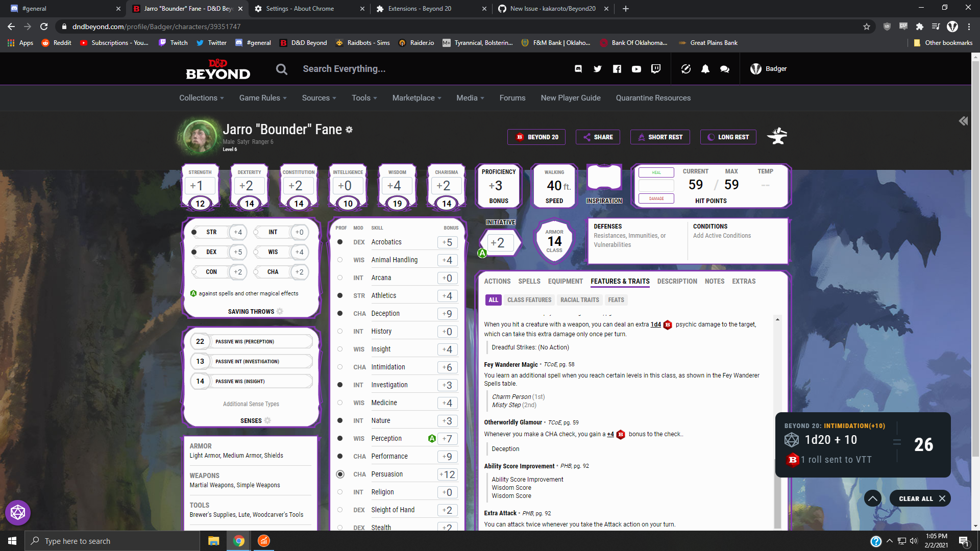The height and width of the screenshot is (551, 980).
Task: Expand the Collections dropdown menu
Action: click(201, 98)
